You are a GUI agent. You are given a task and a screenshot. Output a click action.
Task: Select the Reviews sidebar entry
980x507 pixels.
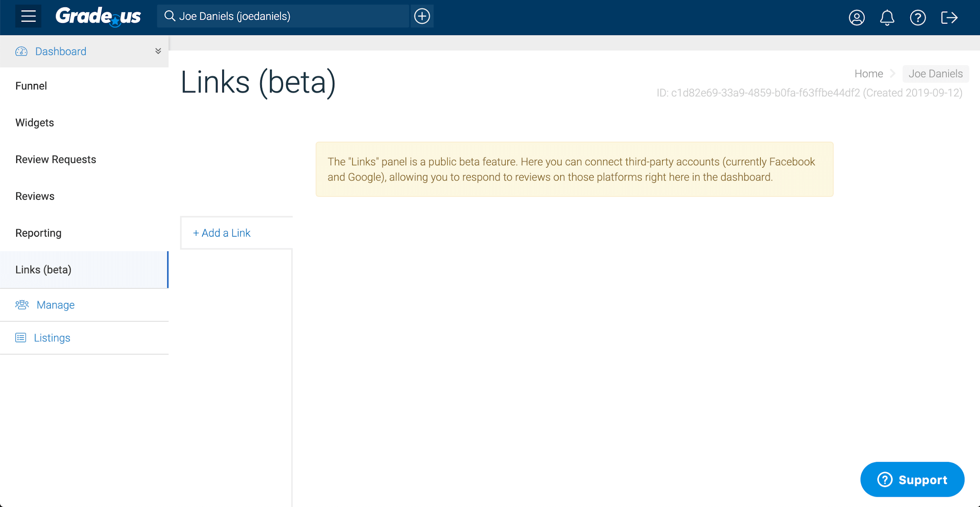coord(34,196)
